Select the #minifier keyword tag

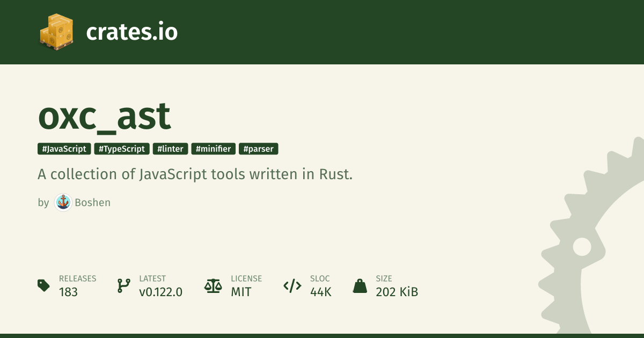(214, 149)
